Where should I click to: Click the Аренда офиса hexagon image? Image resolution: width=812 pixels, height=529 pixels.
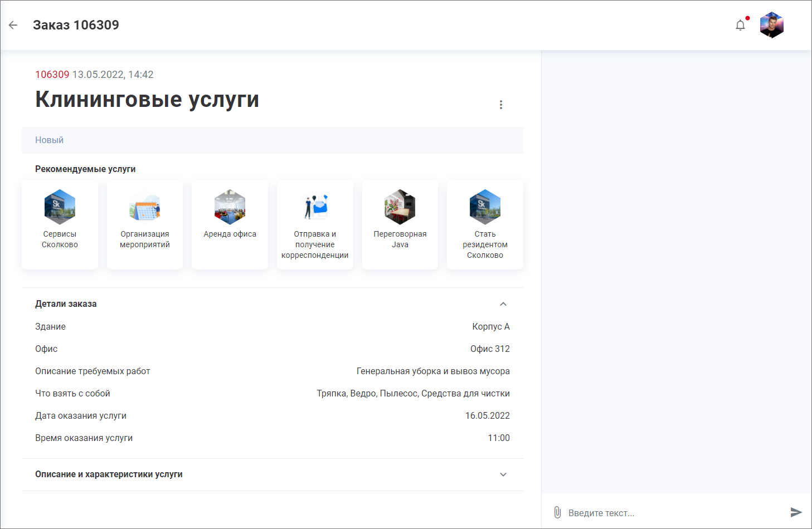pyautogui.click(x=230, y=207)
